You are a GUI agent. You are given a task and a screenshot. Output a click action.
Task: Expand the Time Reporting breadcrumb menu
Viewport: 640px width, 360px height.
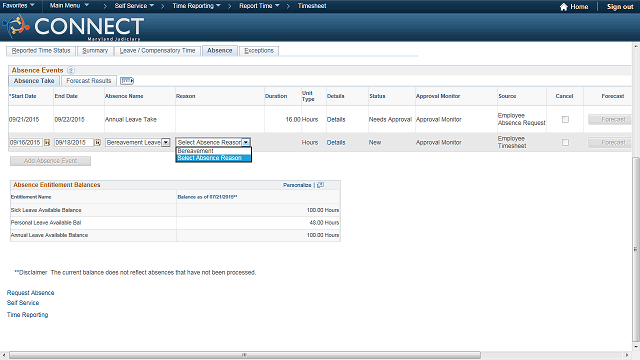click(196, 6)
